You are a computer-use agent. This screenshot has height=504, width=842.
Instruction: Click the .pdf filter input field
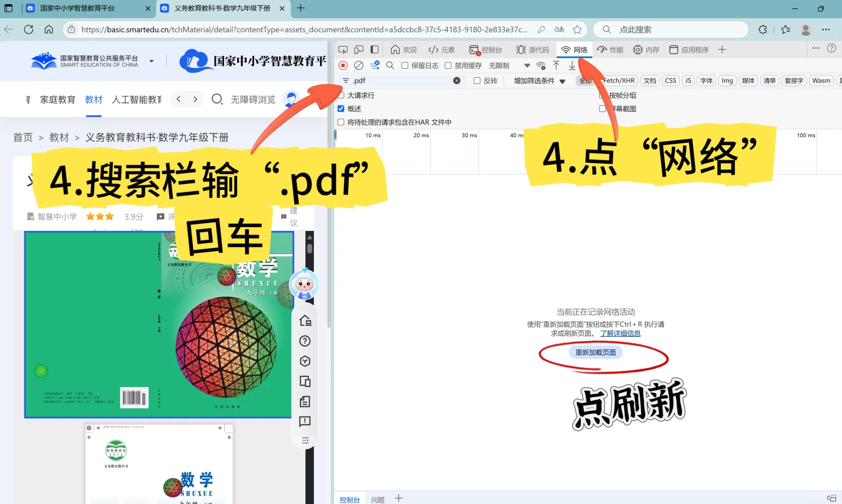(402, 80)
